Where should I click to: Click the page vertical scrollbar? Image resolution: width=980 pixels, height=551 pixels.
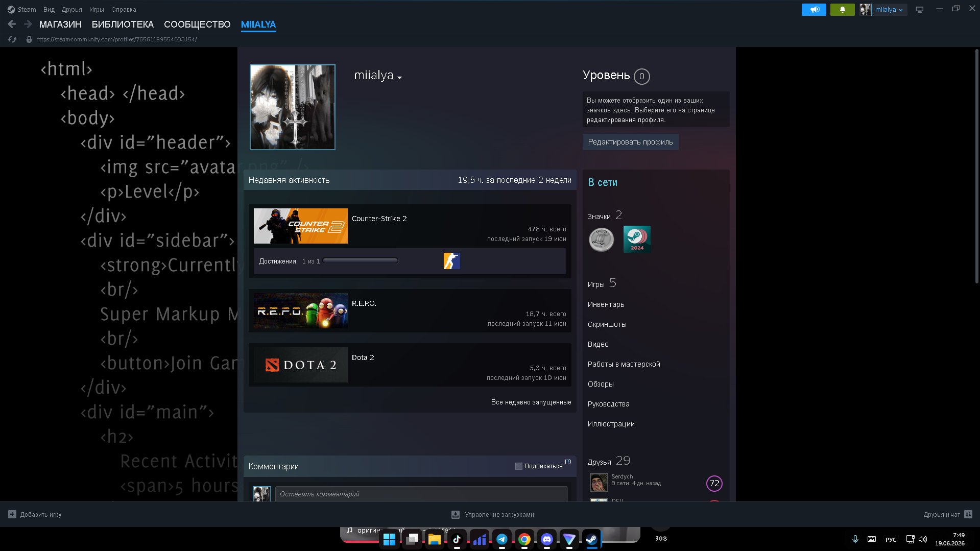point(976,166)
